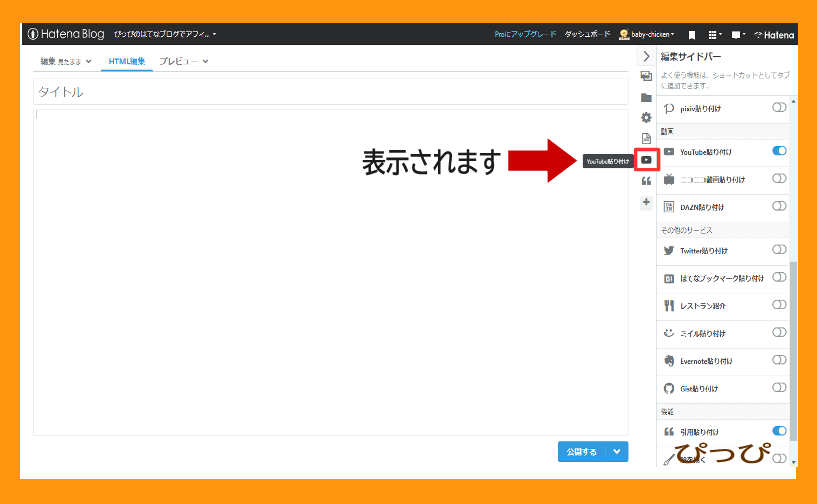Screen dimensions: 817x504
Task: Click the Proにアップグレード link
Action: 525,34
